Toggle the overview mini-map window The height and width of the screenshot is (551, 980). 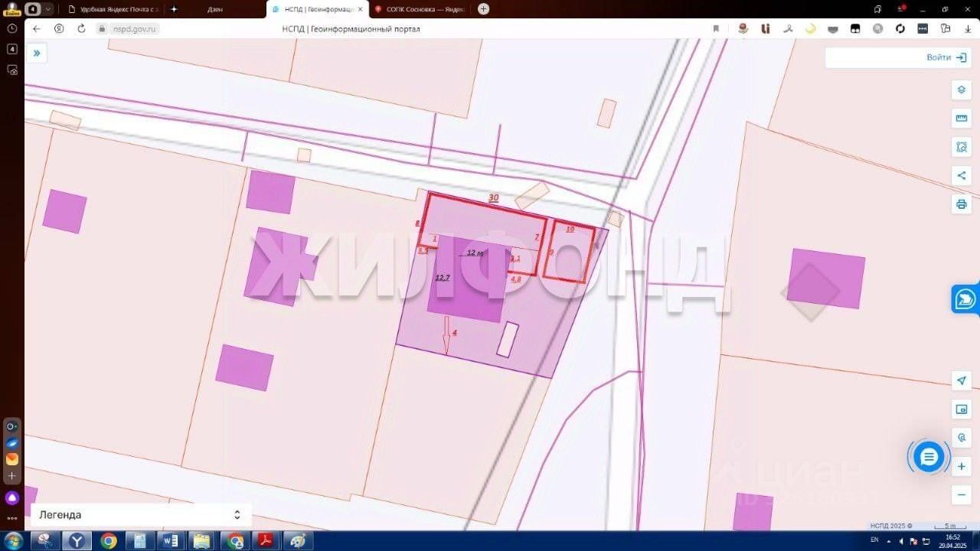tap(962, 409)
